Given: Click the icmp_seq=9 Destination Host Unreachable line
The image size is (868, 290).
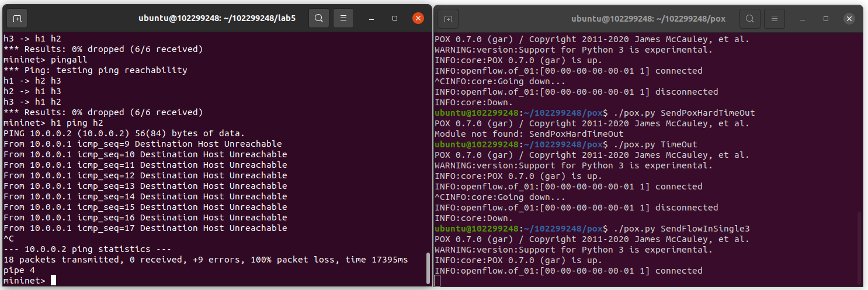Looking at the screenshot, I should point(143,144).
